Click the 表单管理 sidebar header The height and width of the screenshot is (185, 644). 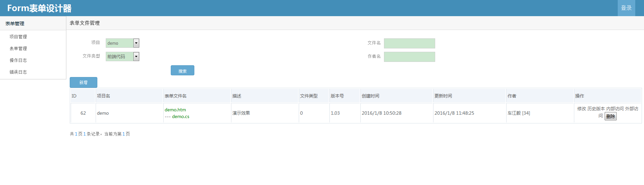click(15, 24)
